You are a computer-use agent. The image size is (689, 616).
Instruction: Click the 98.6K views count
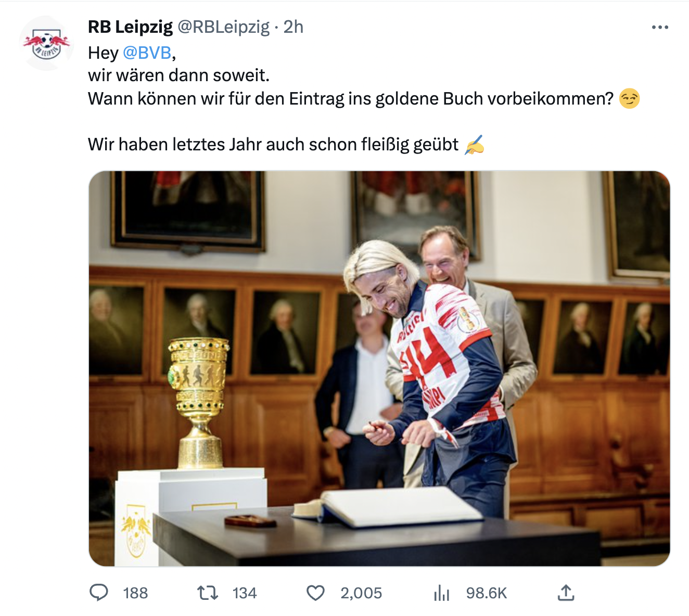coord(487,593)
